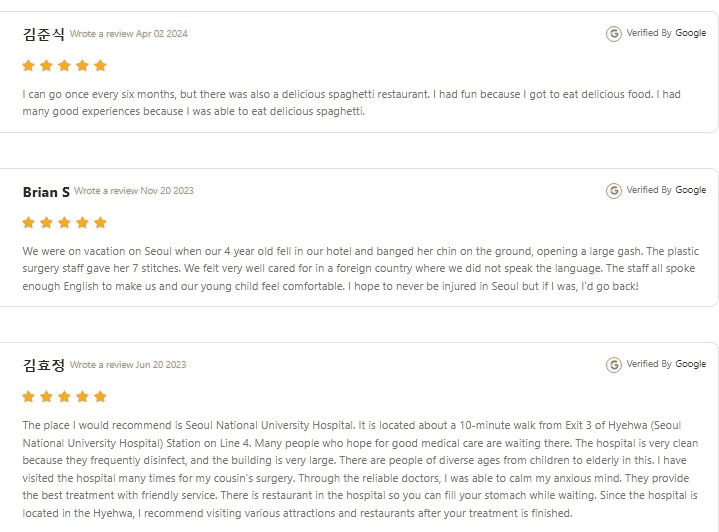Screen dimensions: 719x532
Task: Click the fifth star in 김준식's rating
Action: [x=100, y=66]
